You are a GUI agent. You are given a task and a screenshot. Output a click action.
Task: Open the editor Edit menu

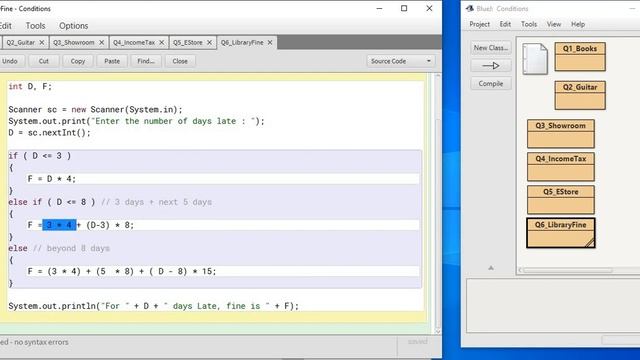(x=6, y=26)
